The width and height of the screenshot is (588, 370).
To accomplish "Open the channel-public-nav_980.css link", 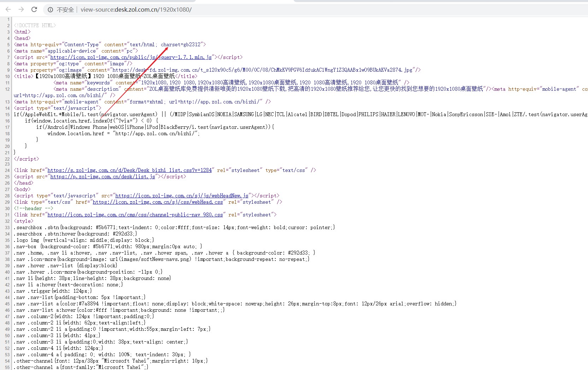I will (x=135, y=215).
